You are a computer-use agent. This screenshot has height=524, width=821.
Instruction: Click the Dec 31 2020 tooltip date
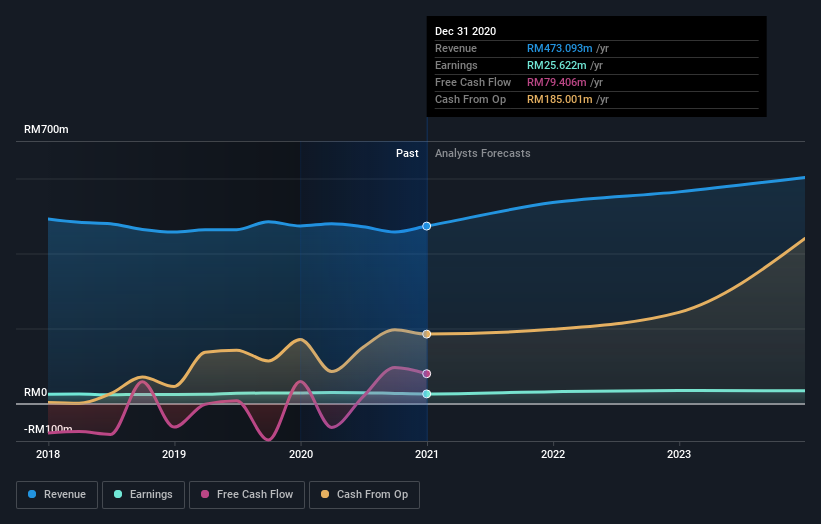pos(465,31)
